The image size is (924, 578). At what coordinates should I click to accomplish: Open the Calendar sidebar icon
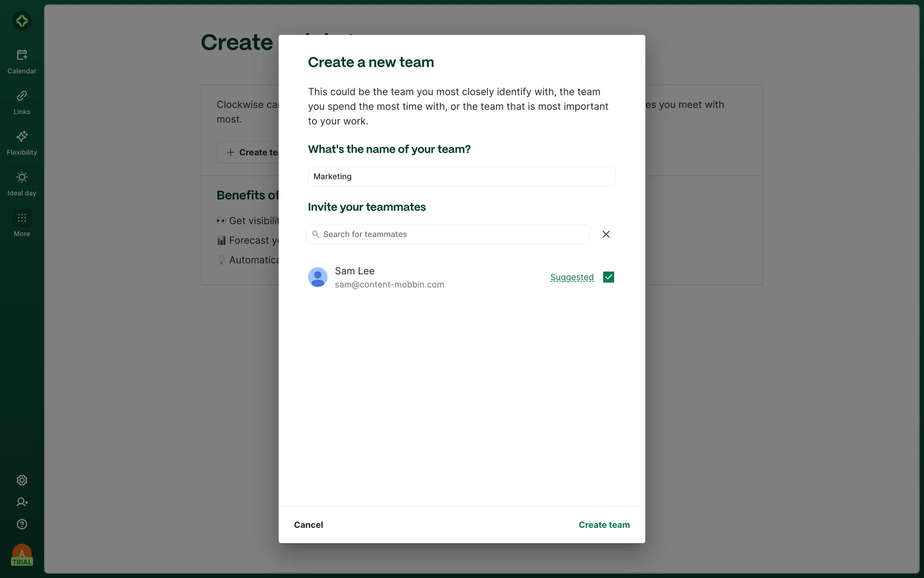[22, 55]
